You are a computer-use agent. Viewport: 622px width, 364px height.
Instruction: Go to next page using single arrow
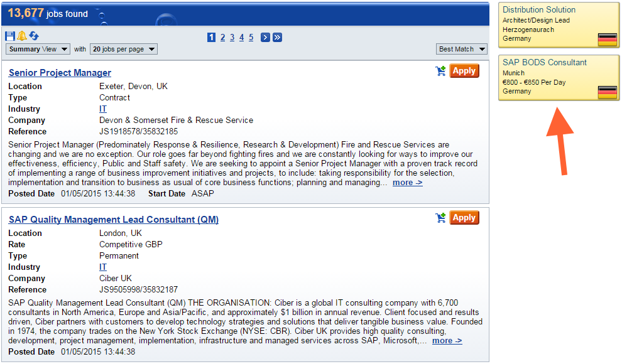(x=265, y=38)
